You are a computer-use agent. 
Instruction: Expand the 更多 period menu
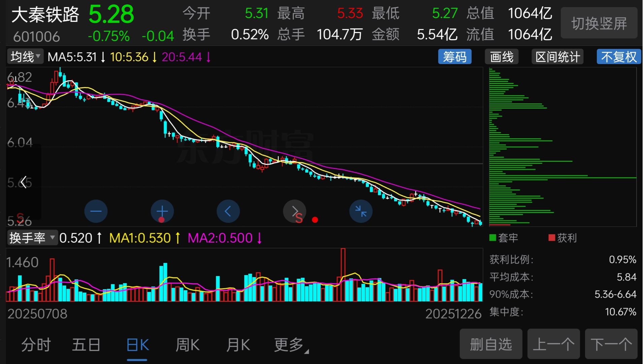tap(291, 345)
